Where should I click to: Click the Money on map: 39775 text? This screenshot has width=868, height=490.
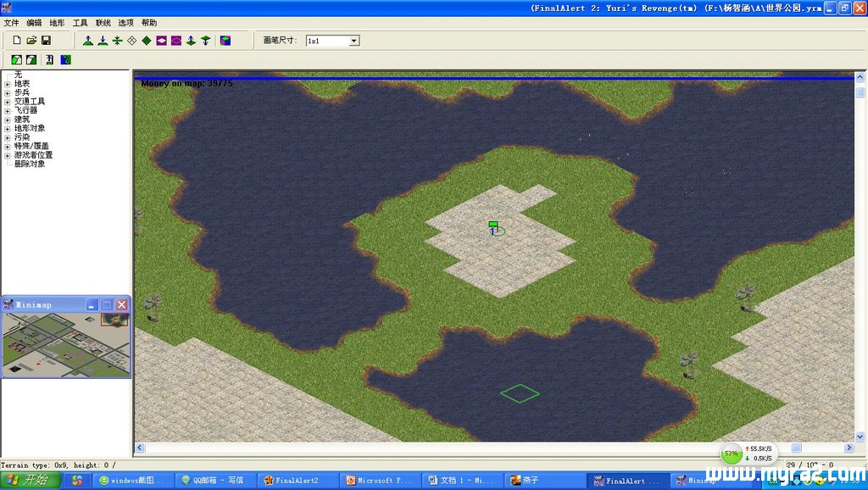point(186,84)
